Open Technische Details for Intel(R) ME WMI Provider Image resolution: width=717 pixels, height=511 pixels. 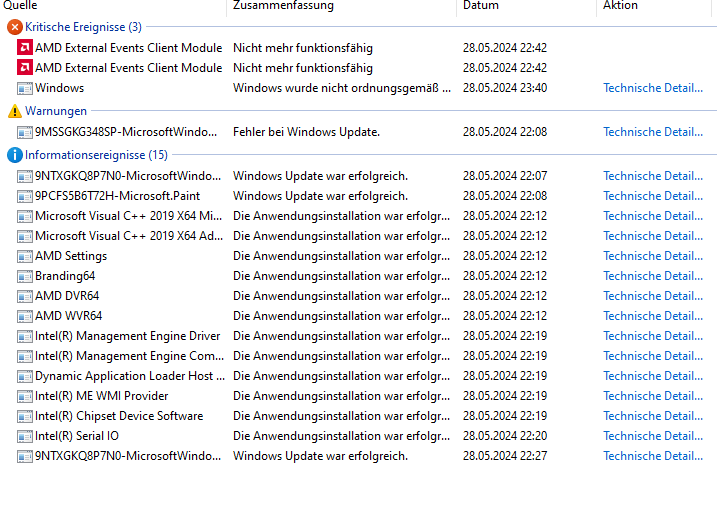tap(653, 396)
